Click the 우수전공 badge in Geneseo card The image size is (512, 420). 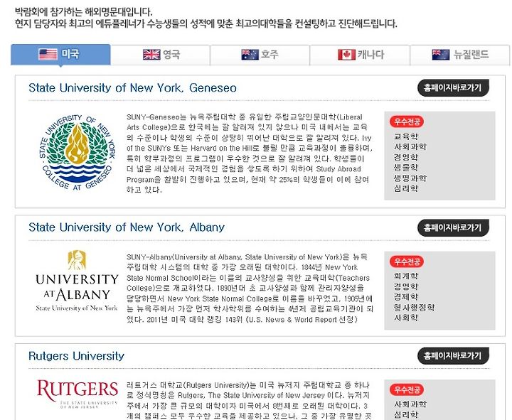click(407, 122)
